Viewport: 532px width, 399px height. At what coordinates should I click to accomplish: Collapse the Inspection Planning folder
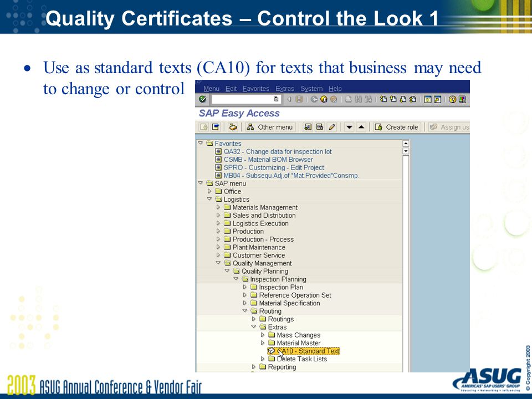click(236, 279)
